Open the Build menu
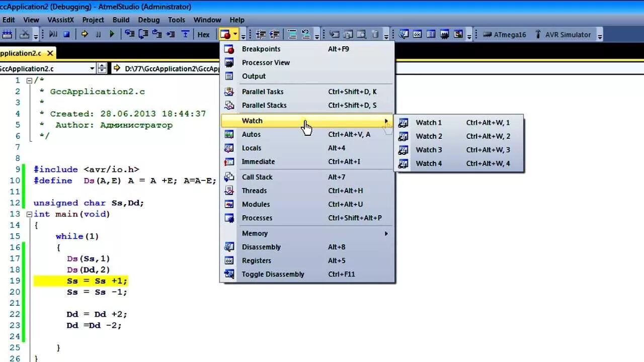This screenshot has height=362, width=644. [121, 20]
